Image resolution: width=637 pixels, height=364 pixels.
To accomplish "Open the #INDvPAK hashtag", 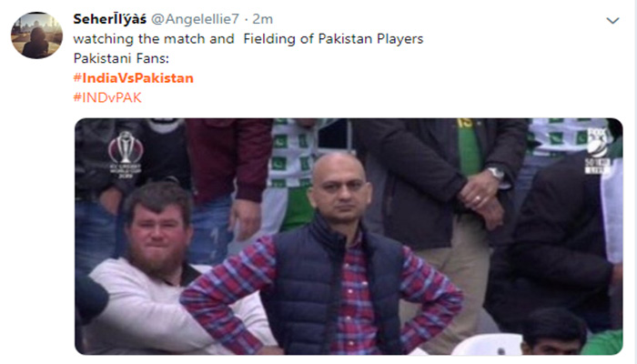I will click(107, 97).
